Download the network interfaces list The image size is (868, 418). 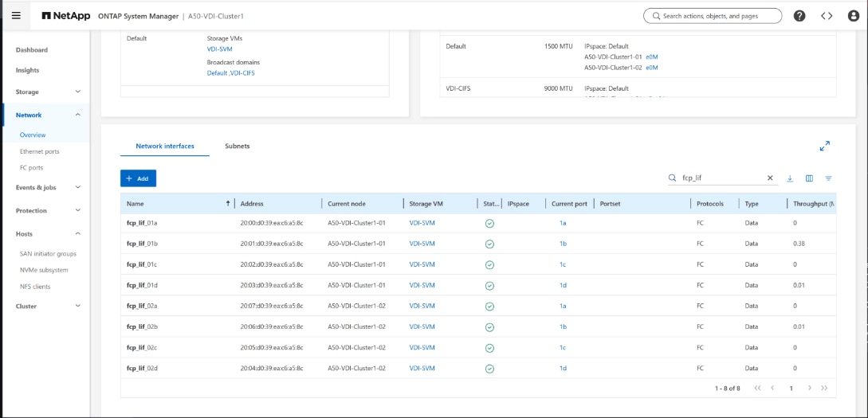tap(790, 178)
